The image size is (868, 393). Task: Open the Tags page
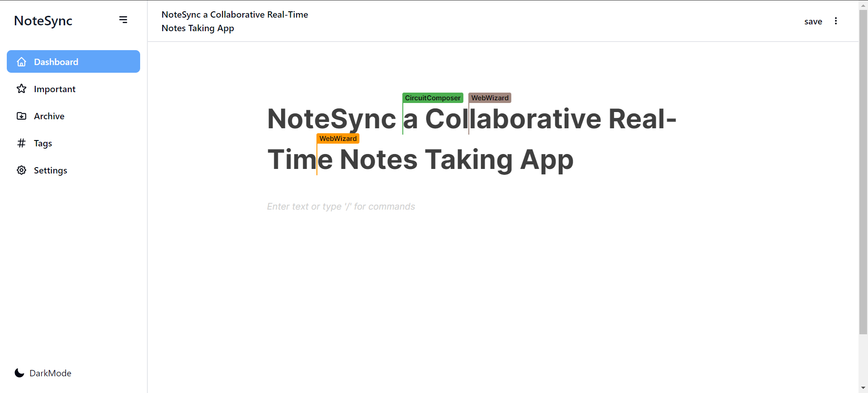click(x=43, y=143)
